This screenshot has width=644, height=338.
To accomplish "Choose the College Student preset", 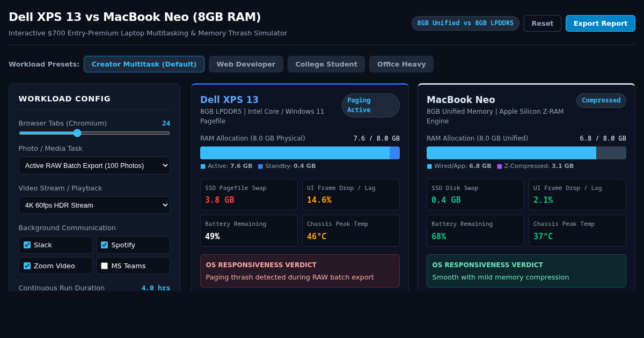I will click(x=326, y=64).
